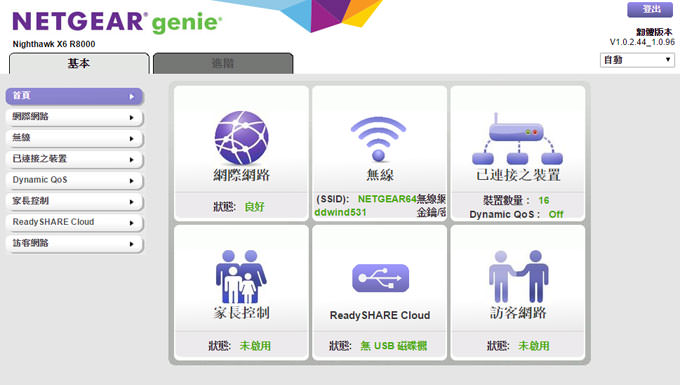Open 家長控制 in the sidebar menu
Image resolution: width=680 pixels, height=385 pixels.
coord(74,201)
